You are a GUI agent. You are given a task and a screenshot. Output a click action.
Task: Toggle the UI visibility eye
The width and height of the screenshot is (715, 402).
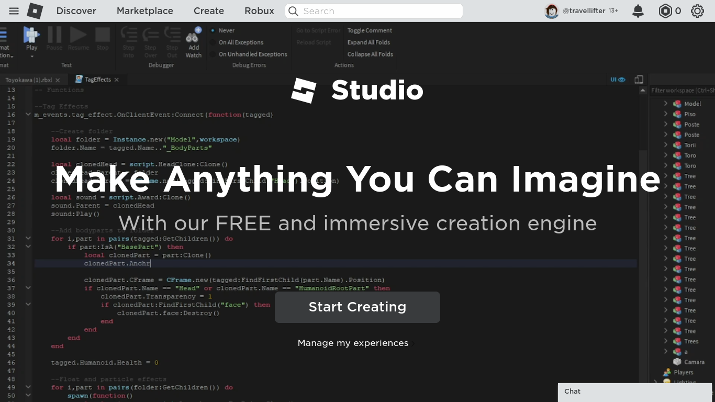click(x=617, y=79)
